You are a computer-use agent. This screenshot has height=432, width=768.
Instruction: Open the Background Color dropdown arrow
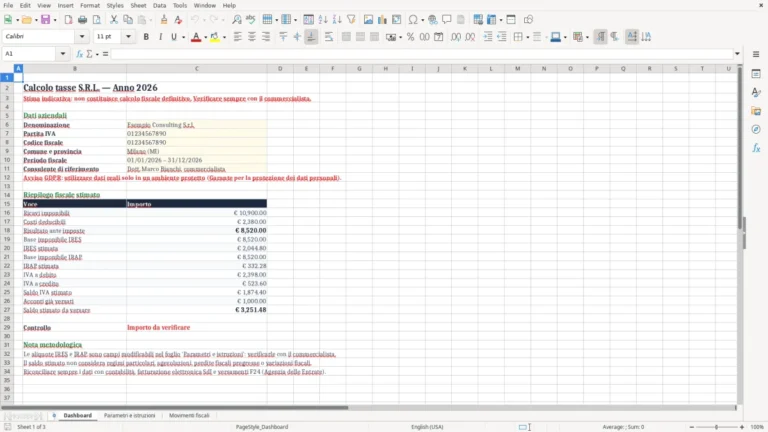click(224, 37)
